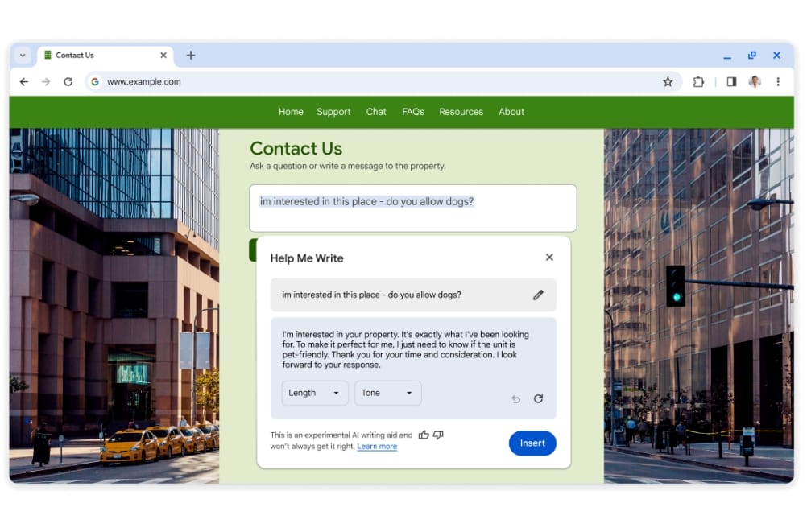Regenerate the suggestion with refresh icon
807x532 pixels.
pyautogui.click(x=538, y=398)
